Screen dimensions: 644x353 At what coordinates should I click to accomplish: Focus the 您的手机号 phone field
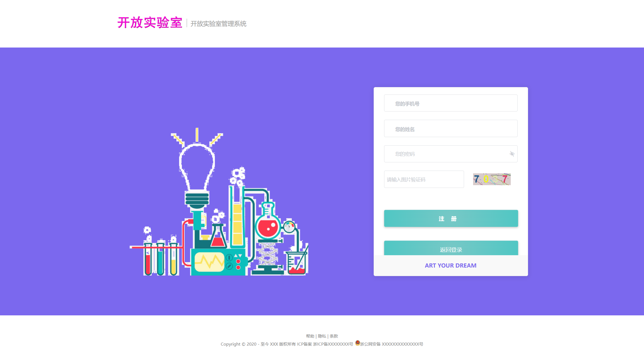pyautogui.click(x=451, y=103)
